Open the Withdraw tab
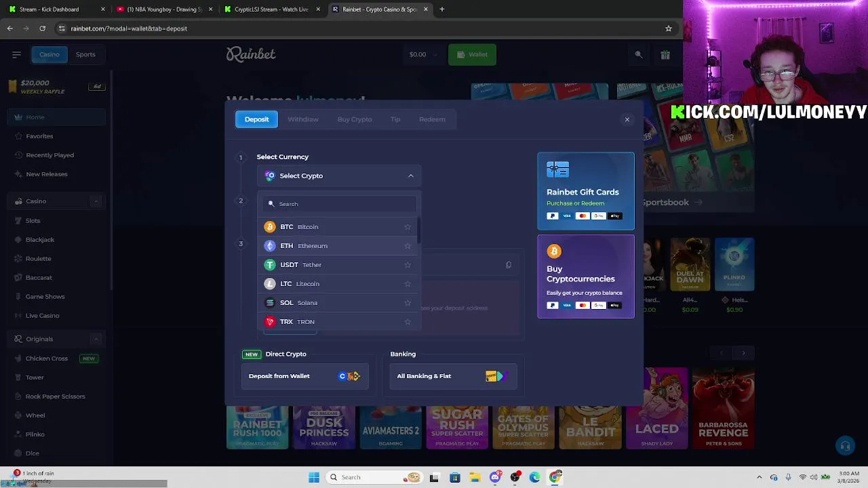Screen dimensions: 868x488 pos(303,119)
